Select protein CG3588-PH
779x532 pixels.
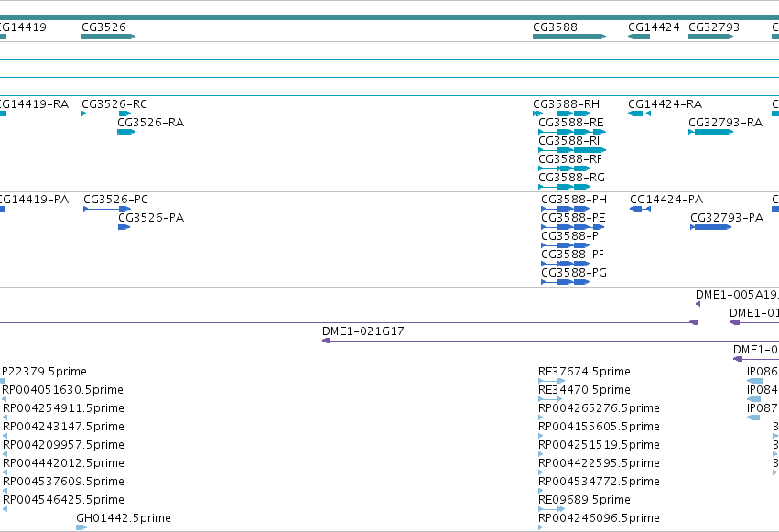[x=566, y=209]
